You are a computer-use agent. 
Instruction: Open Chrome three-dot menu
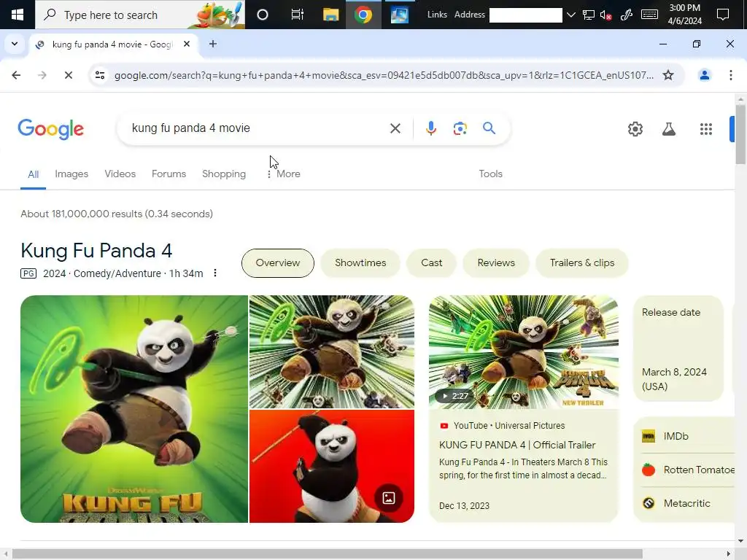[730, 75]
